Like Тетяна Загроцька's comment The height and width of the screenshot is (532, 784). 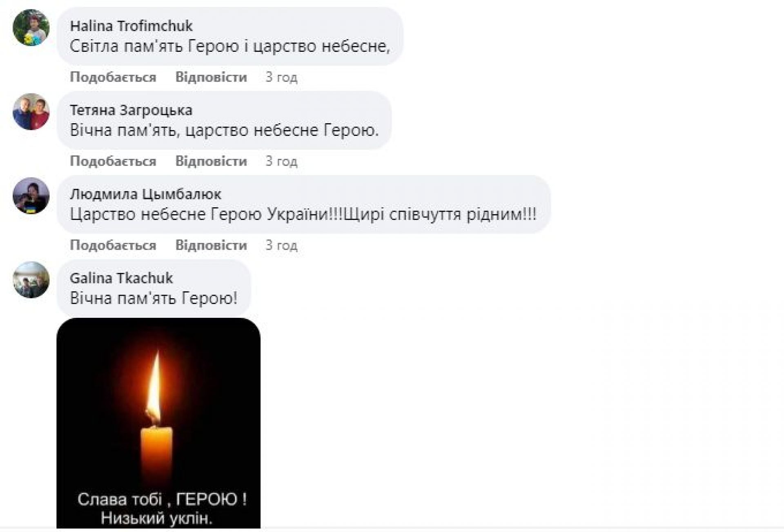point(113,161)
